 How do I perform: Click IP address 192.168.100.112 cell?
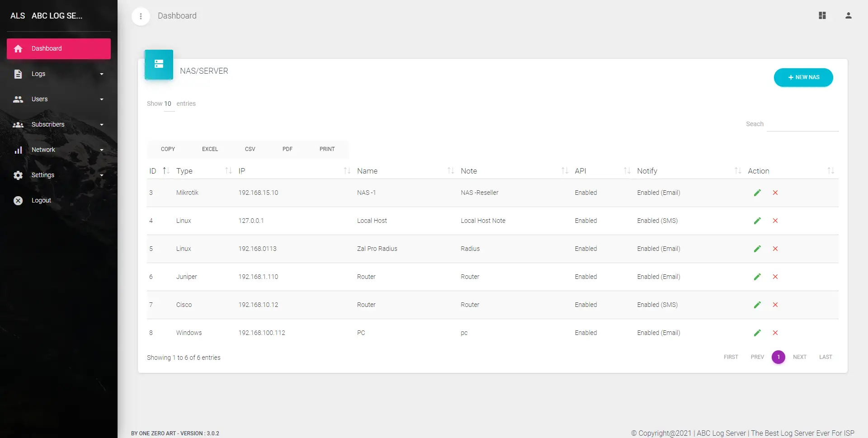[262, 333]
